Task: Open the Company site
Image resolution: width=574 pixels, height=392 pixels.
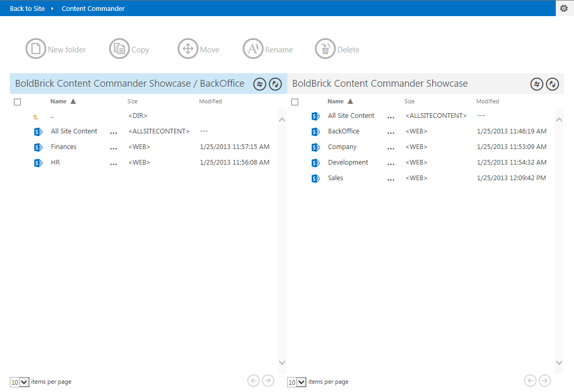Action: point(342,147)
